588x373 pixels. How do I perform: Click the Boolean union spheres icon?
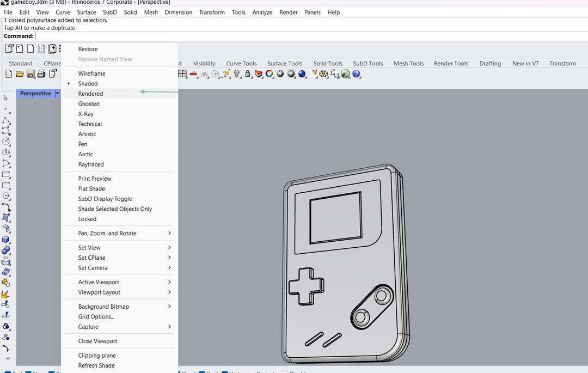[6, 250]
